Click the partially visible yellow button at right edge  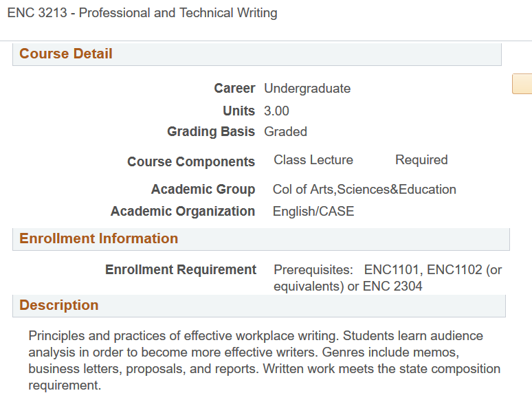pyautogui.click(x=522, y=83)
